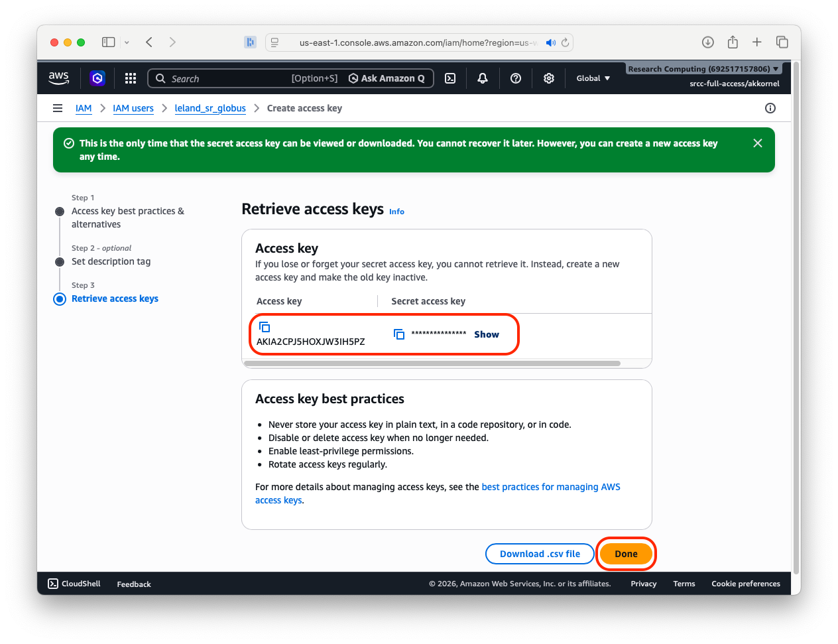Toggle the Safari sidebar

[108, 42]
